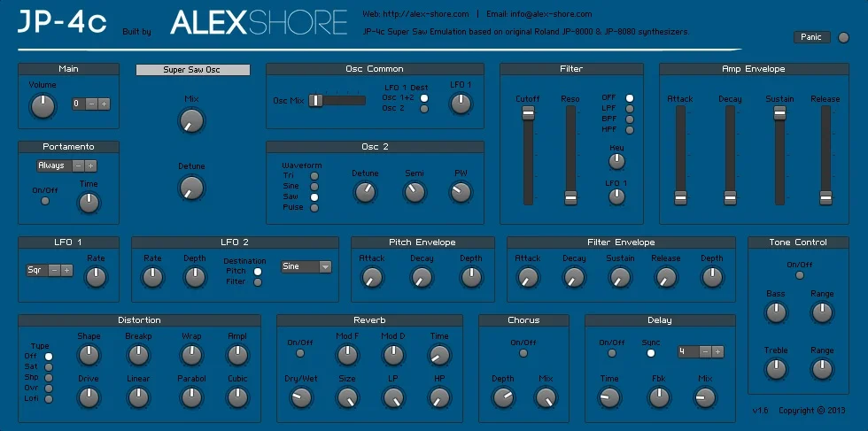Toggle Delay Sync

(651, 353)
